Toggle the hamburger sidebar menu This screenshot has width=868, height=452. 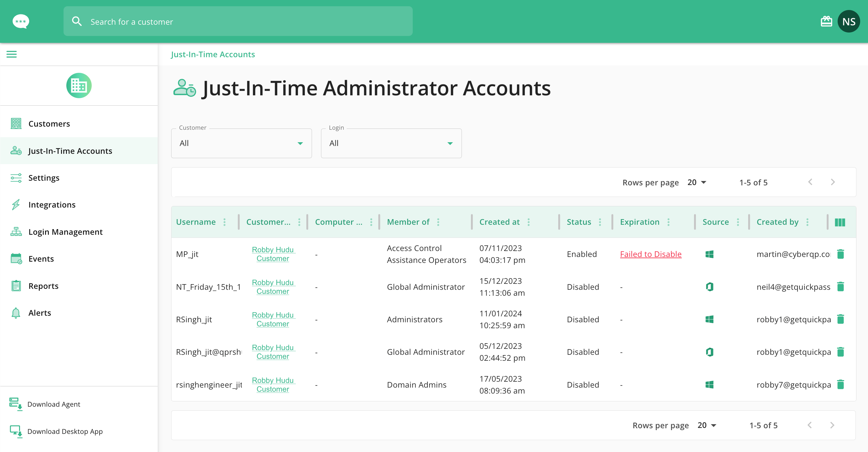click(x=12, y=54)
